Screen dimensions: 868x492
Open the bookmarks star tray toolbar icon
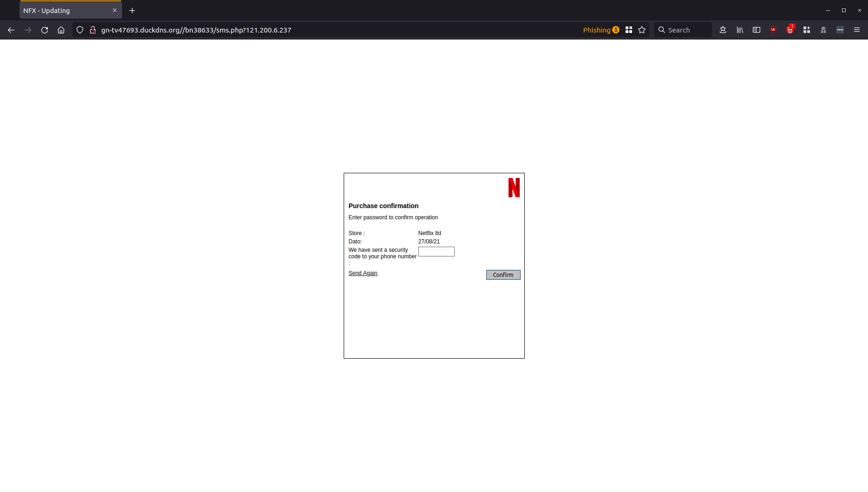coord(723,30)
